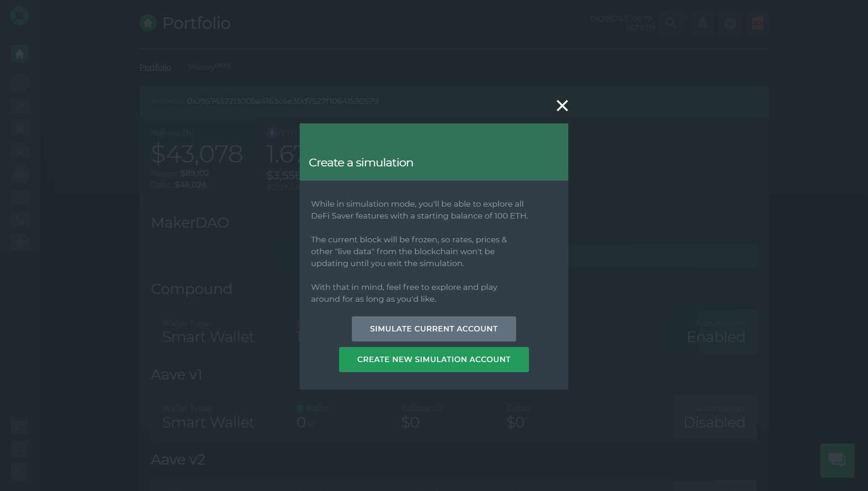The height and width of the screenshot is (491, 868).
Task: Open the exchange swap arrows icon in sidebar
Action: [x=20, y=197]
